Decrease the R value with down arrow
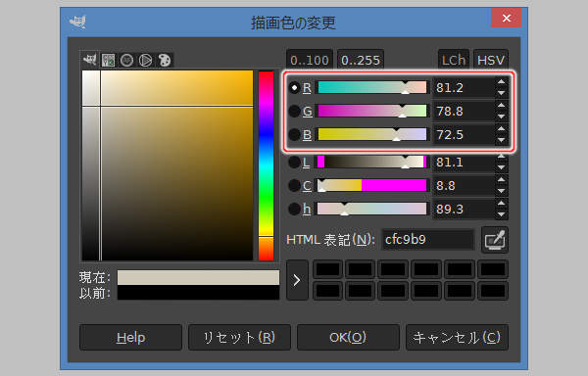Viewport: 588px width, 376px height. (x=502, y=93)
